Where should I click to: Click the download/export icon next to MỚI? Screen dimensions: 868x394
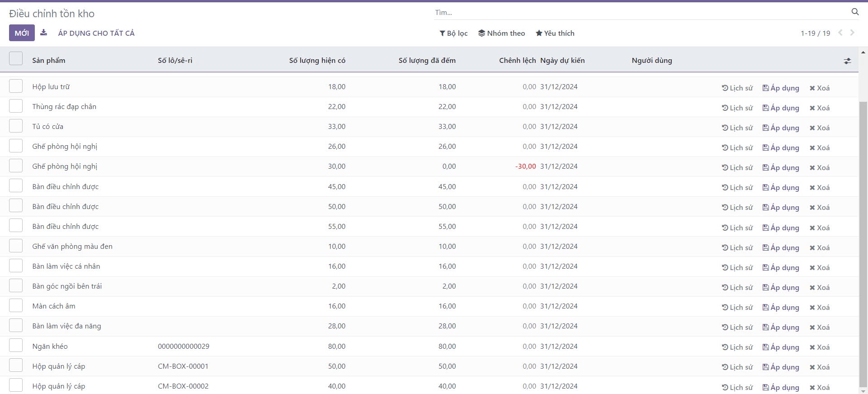(x=43, y=33)
